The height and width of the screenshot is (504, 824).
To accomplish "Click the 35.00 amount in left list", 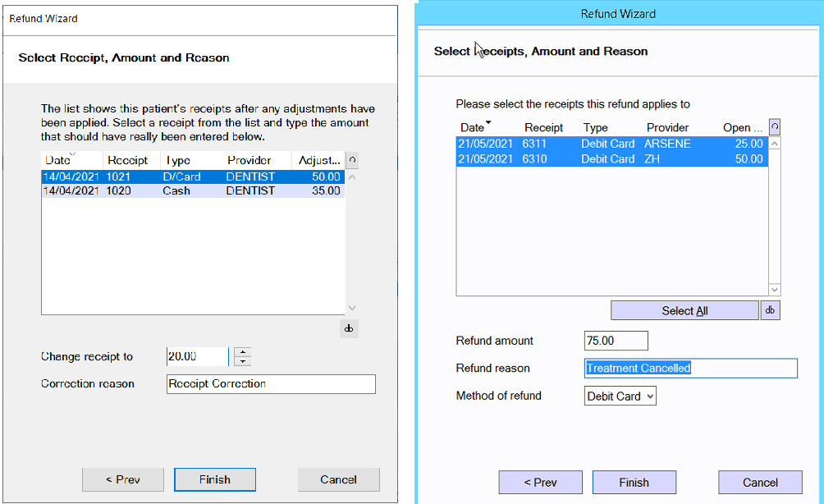I will (x=326, y=190).
